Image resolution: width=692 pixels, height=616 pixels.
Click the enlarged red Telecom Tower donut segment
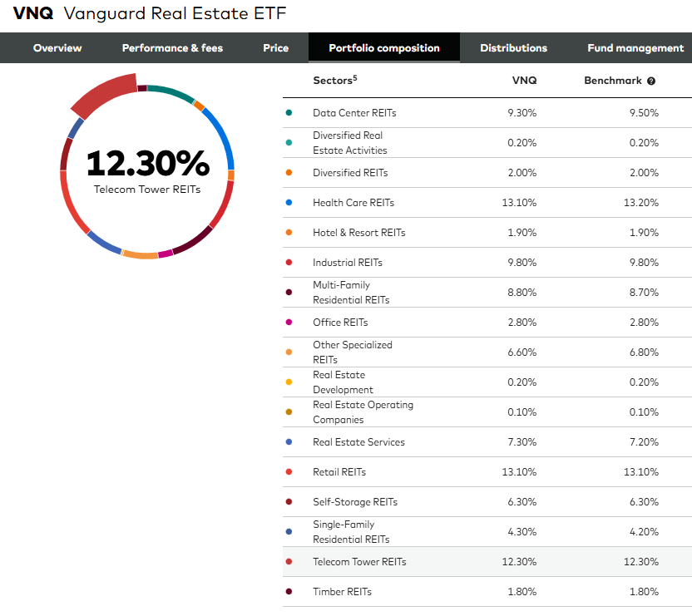point(106,95)
